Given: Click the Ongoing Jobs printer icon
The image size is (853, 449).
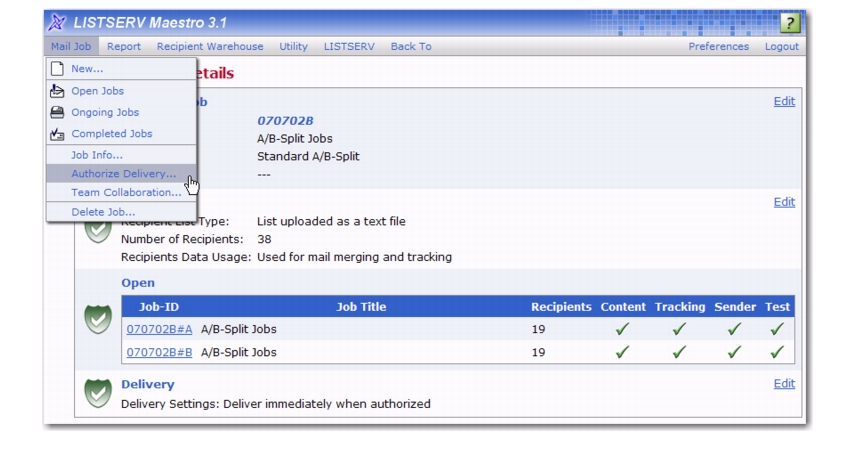Looking at the screenshot, I should coord(57,112).
